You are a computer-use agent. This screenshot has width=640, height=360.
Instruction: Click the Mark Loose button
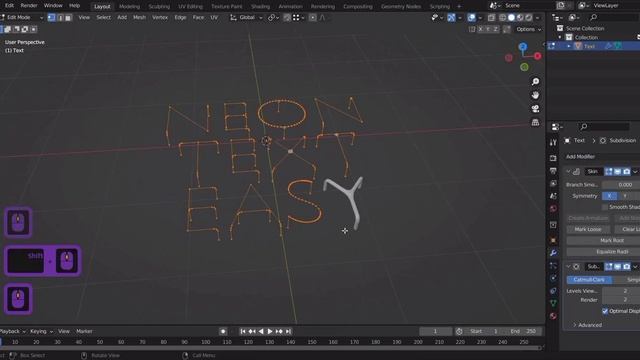tap(588, 229)
